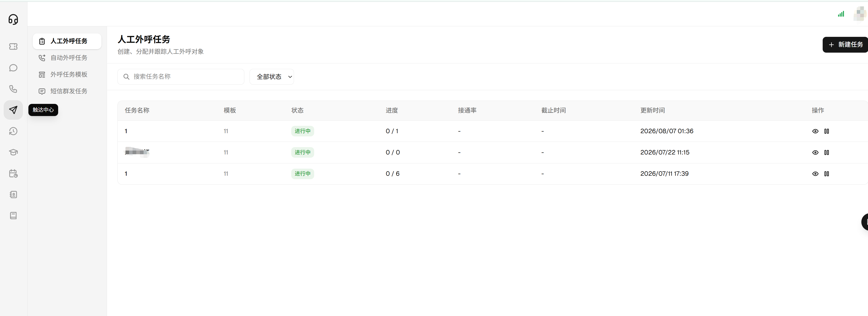The height and width of the screenshot is (316, 868).
Task: Pause the task updated 2026/07/22 11:15
Action: pyautogui.click(x=827, y=152)
